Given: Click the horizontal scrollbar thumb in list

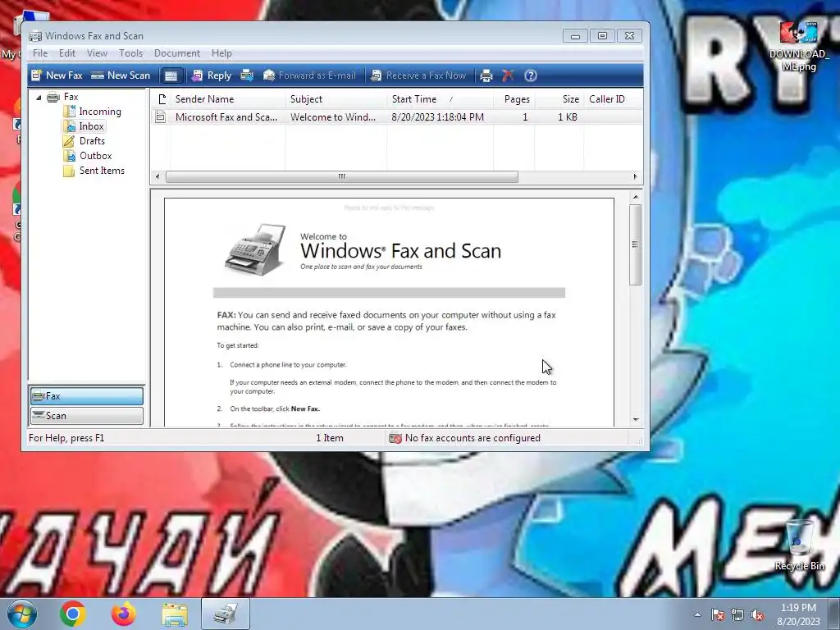Looking at the screenshot, I should [342, 177].
